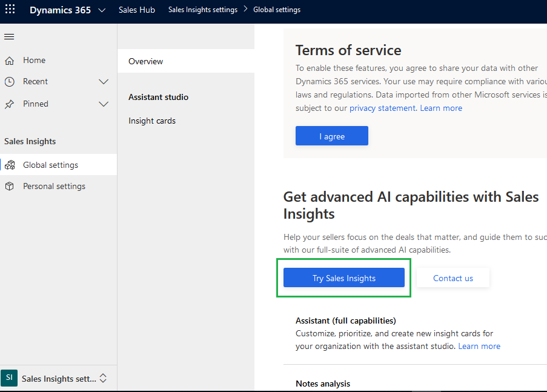
Task: Click the Contact us button
Action: [453, 278]
